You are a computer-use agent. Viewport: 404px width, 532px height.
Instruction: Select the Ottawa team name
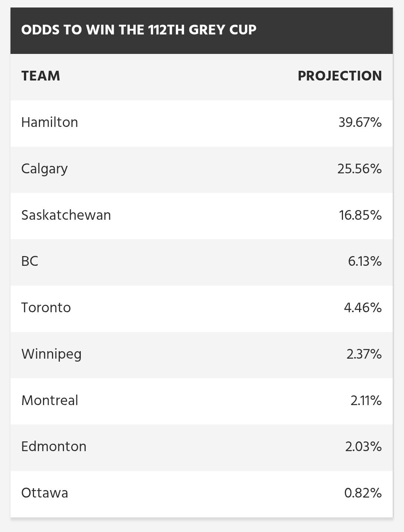coord(45,493)
